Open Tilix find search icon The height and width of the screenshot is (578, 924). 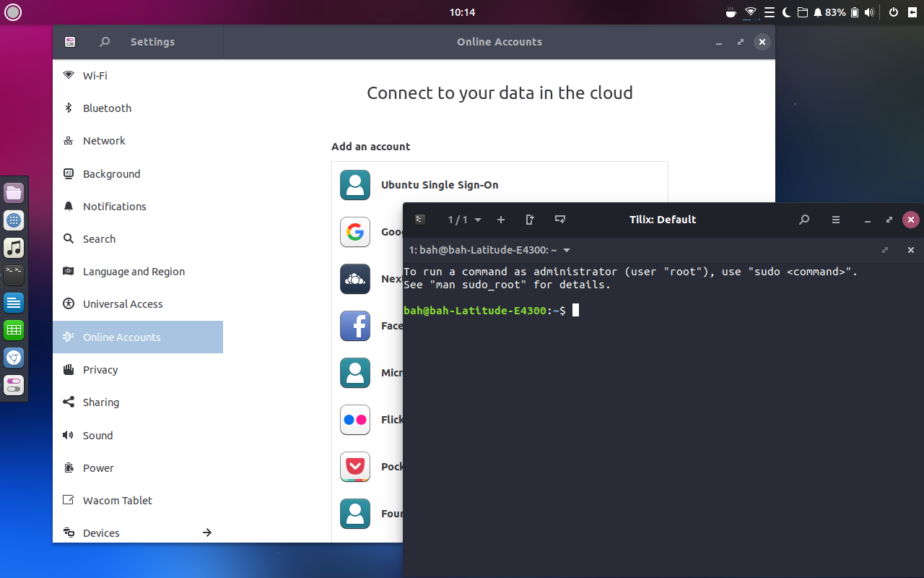pyautogui.click(x=804, y=220)
